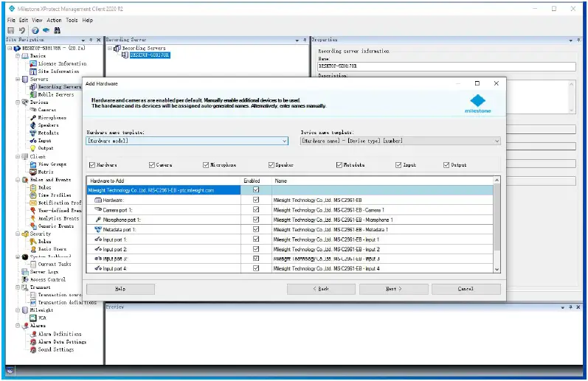Open Time Profiles under Rules and Events

(x=55, y=195)
